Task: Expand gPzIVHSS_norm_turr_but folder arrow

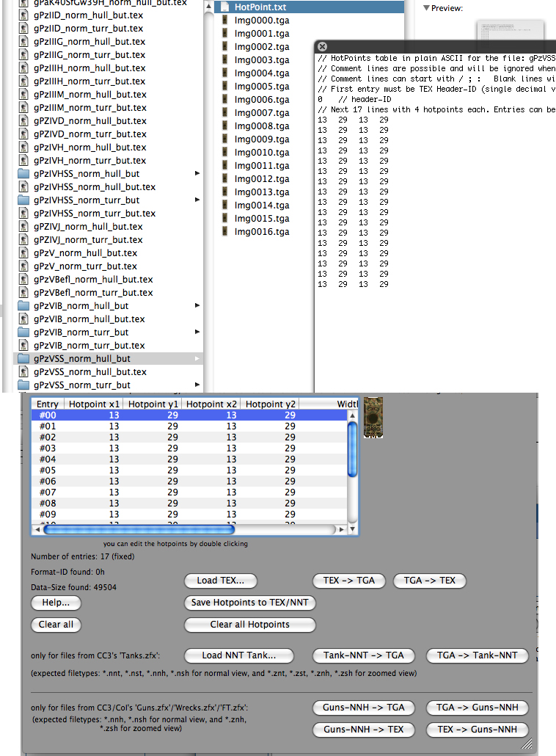Action: 197,200
